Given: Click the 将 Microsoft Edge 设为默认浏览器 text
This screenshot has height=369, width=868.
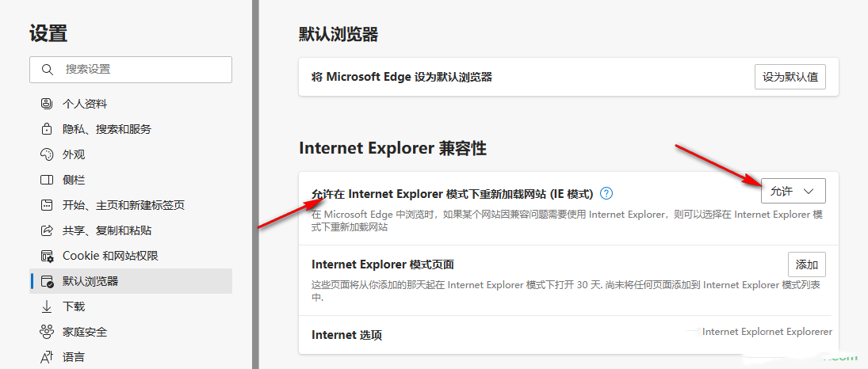Looking at the screenshot, I should [402, 77].
